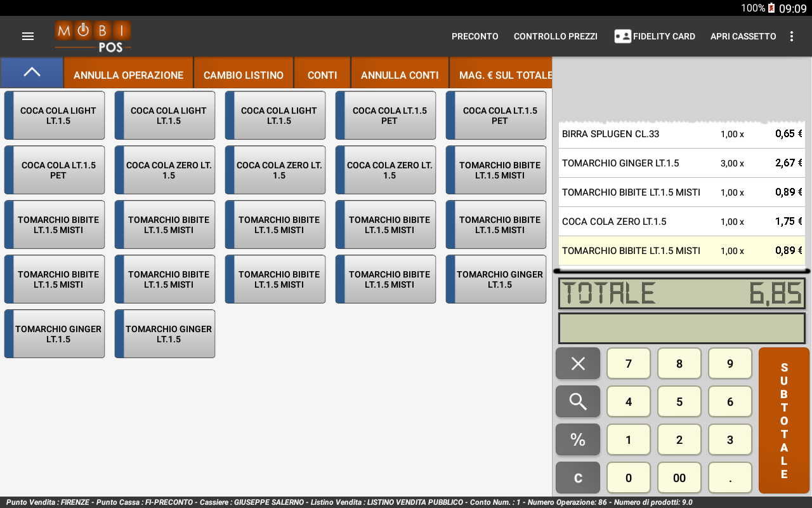Select APRI CASSETTO to open drawer
812x508 pixels.
(x=743, y=36)
